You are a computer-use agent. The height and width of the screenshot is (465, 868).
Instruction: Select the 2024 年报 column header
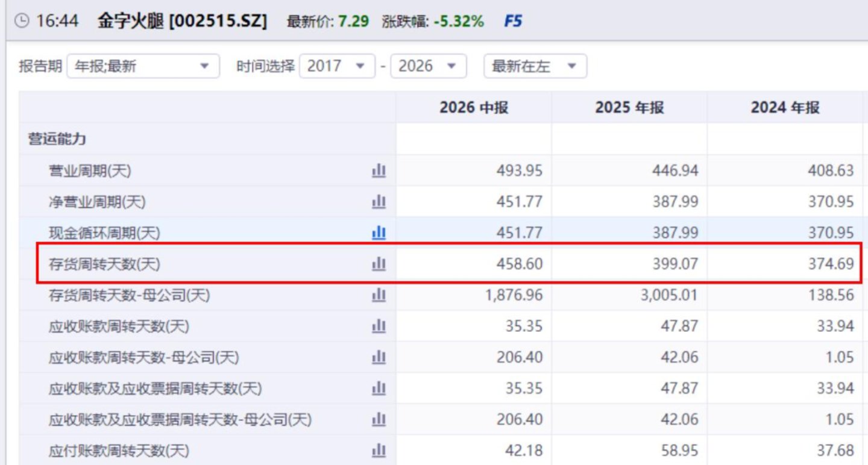point(785,108)
